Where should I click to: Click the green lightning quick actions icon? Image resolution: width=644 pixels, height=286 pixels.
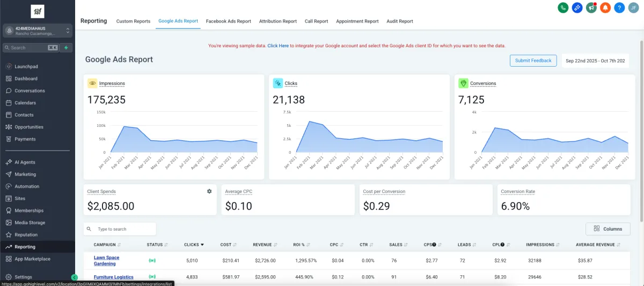pyautogui.click(x=66, y=47)
